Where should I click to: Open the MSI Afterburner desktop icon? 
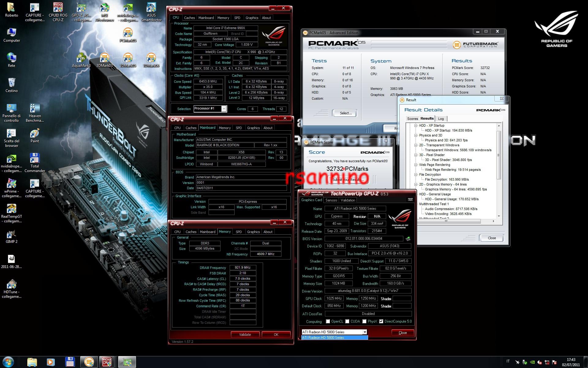104,12
